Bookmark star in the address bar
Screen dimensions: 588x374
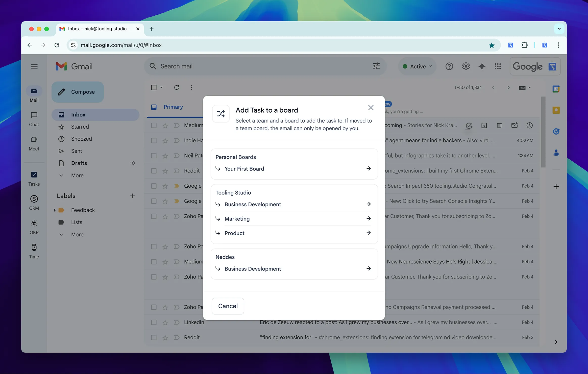click(492, 45)
